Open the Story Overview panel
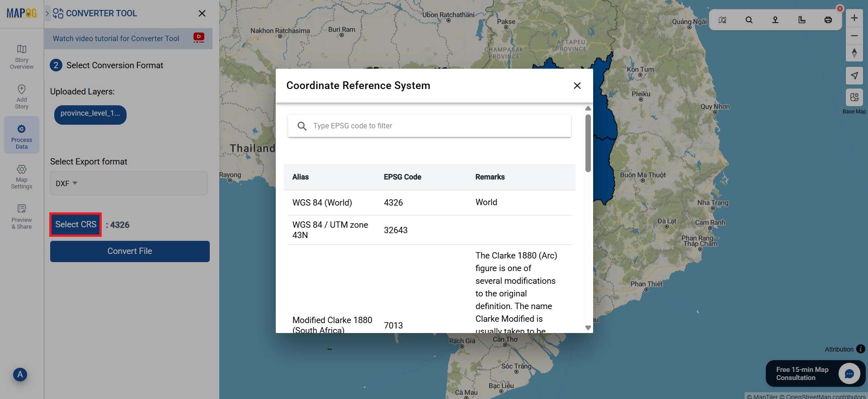Screen dimensions: 868x399 22,56
